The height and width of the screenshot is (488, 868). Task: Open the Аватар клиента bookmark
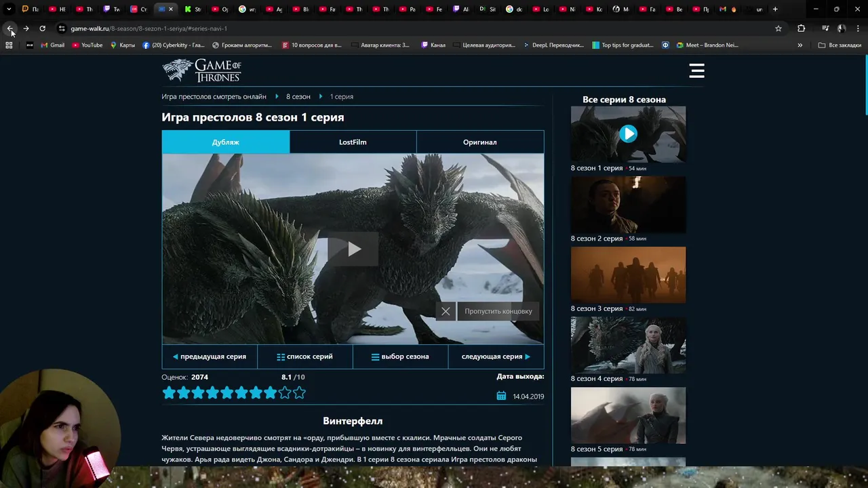coord(380,45)
